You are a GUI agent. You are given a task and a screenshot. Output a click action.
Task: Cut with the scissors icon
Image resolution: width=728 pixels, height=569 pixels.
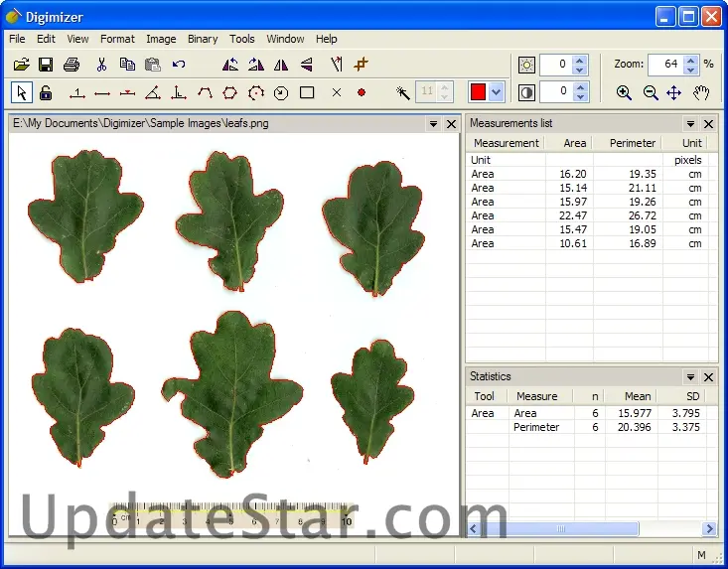[x=101, y=64]
